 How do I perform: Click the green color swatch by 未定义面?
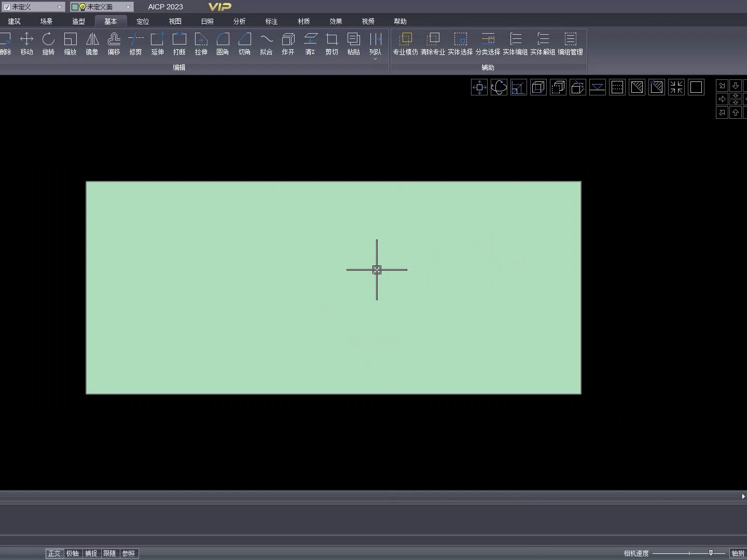pos(75,7)
